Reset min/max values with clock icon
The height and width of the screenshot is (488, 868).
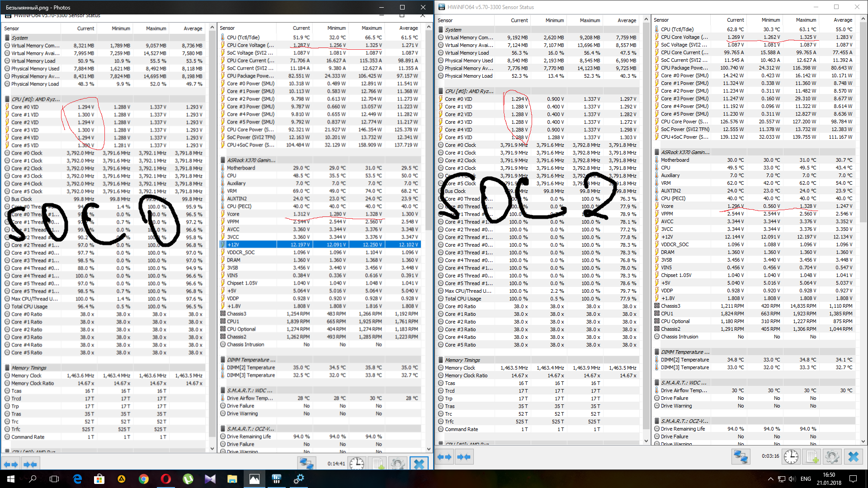pos(791,457)
